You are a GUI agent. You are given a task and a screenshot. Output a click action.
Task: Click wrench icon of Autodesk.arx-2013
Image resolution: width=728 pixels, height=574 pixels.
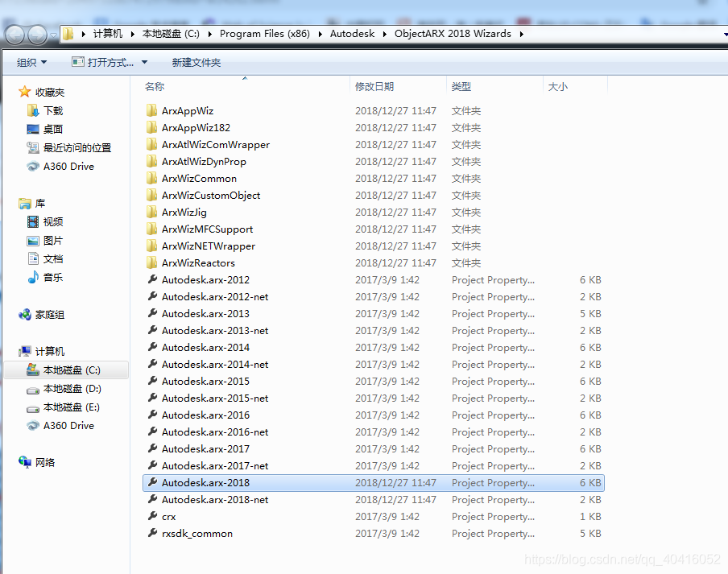pyautogui.click(x=152, y=313)
